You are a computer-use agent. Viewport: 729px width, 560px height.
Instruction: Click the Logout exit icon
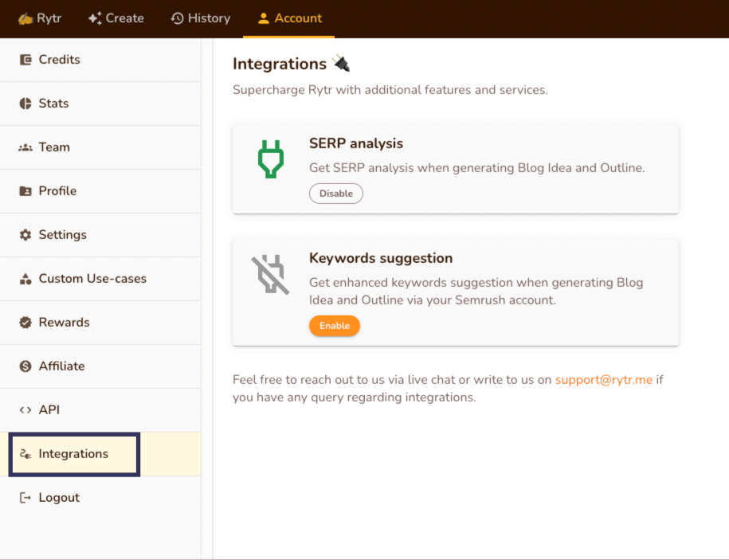coord(25,498)
